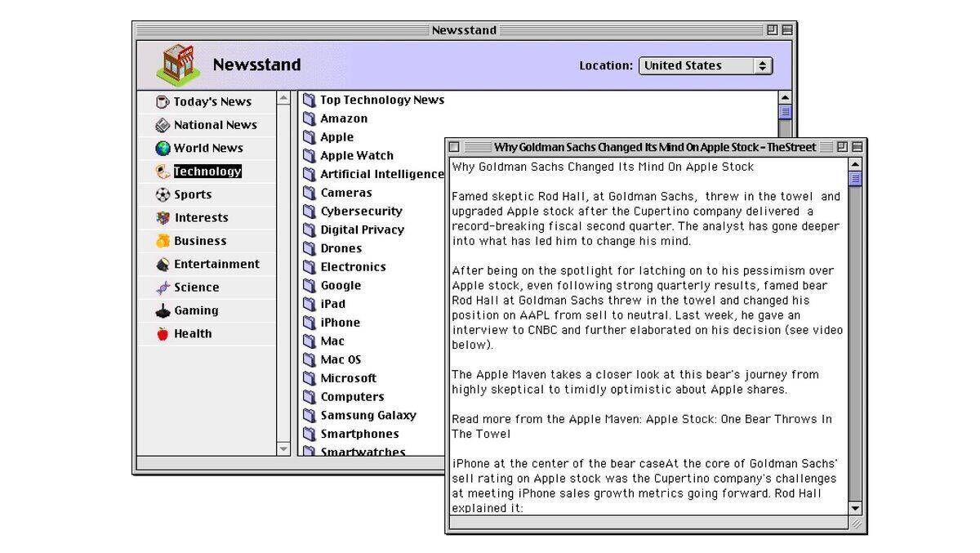Open the Apple Watch news folder

point(356,156)
